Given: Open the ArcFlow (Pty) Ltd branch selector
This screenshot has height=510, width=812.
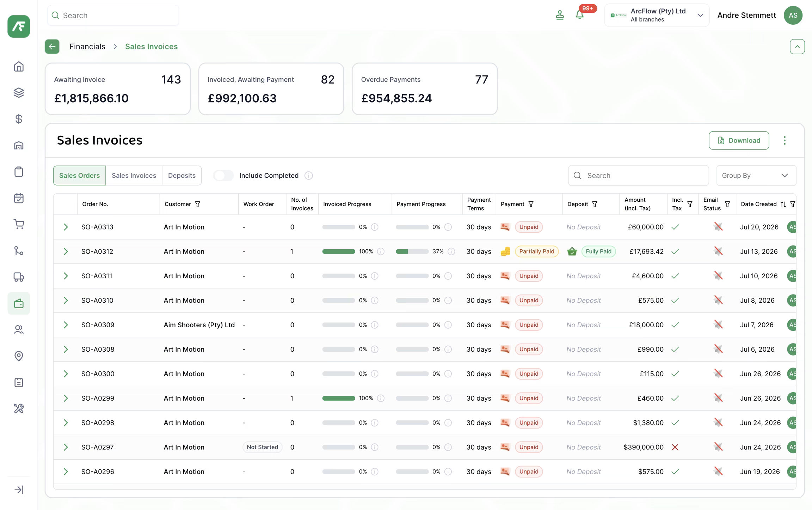Looking at the screenshot, I should tap(657, 15).
